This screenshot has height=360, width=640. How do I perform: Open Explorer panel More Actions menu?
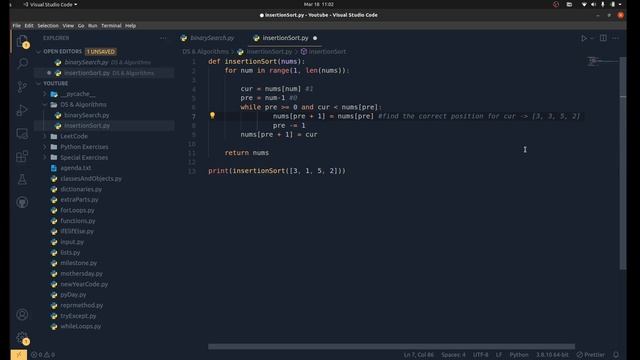163,38
